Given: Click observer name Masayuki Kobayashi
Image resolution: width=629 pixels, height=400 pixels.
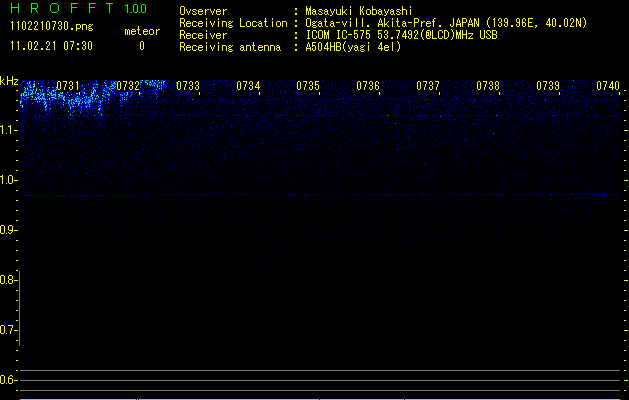Looking at the screenshot, I should [x=359, y=11].
